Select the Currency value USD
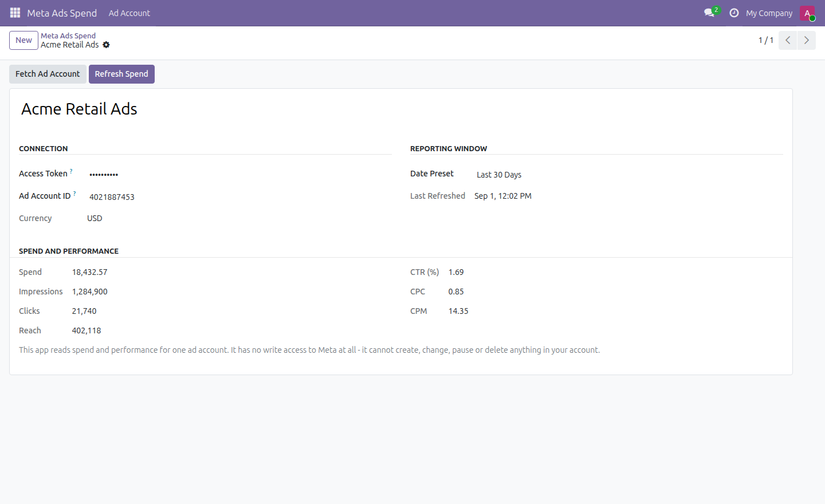 [x=95, y=218]
